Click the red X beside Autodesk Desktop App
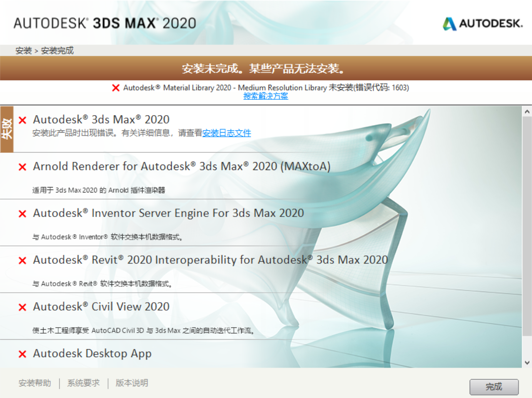Screen dimensions: 532x398 pos(22,354)
